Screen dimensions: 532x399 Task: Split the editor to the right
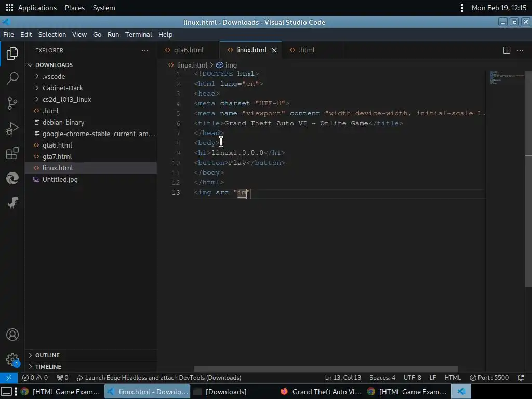507,50
